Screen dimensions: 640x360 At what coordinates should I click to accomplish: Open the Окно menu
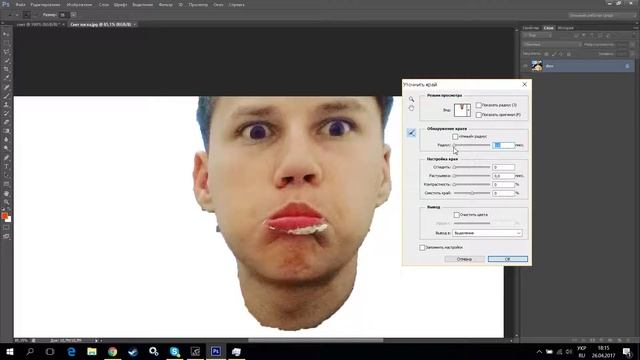tap(218, 5)
